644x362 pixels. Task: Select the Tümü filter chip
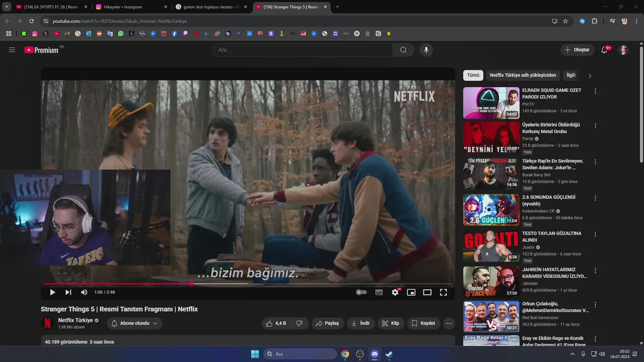(x=473, y=75)
